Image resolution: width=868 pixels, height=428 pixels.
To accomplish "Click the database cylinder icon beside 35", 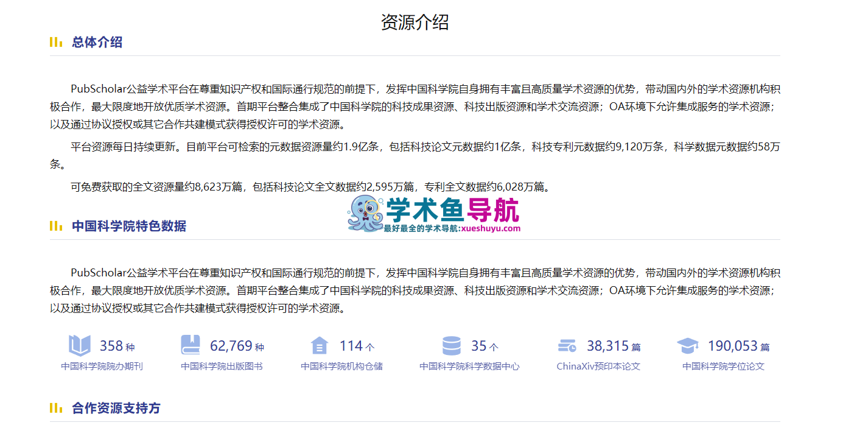I will (x=451, y=346).
